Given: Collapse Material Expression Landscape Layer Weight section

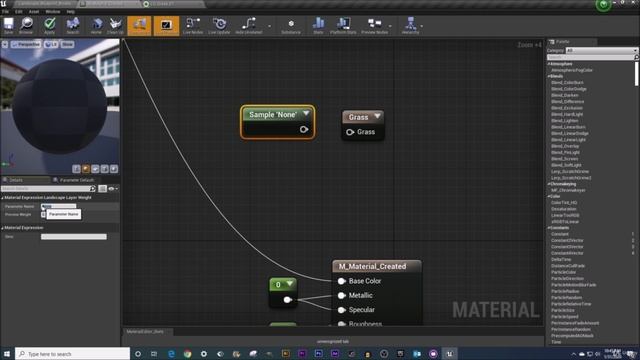Looking at the screenshot, I should click(x=2, y=198).
